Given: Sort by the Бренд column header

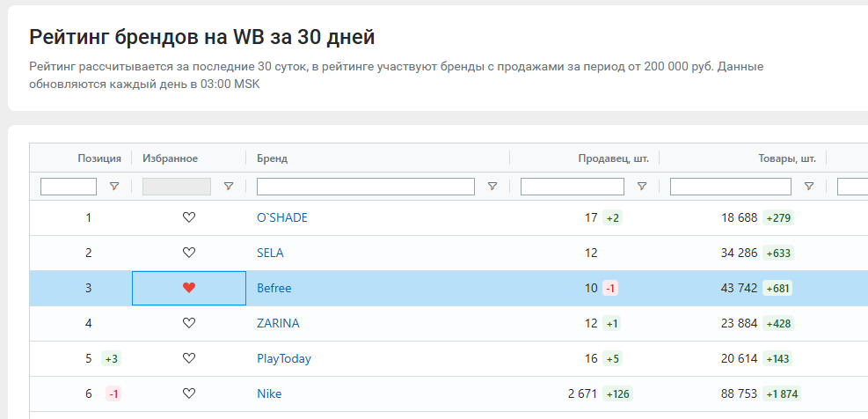Looking at the screenshot, I should coord(272,158).
